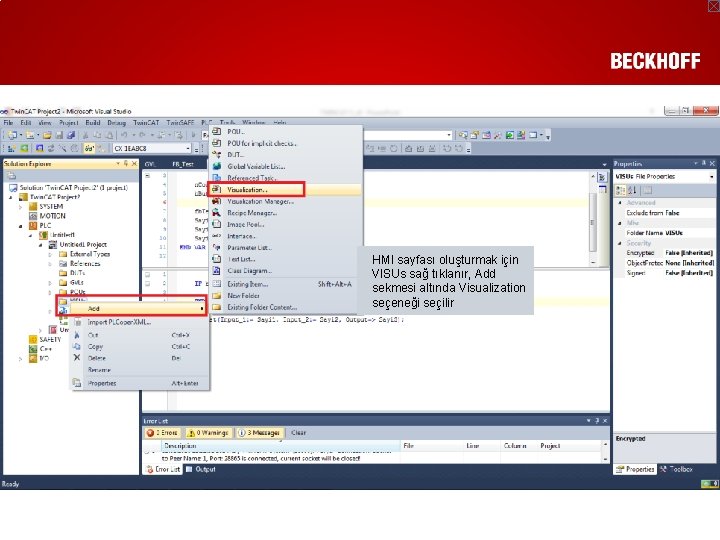The width and height of the screenshot is (720, 540).
Task: Collapse the Advanced category in Properties
Action: 619,202
